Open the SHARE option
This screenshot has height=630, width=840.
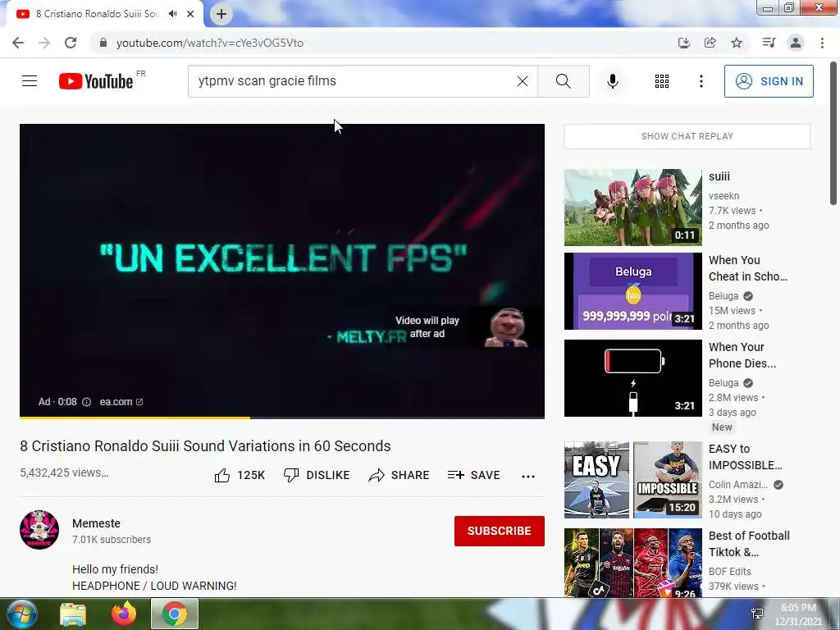[399, 475]
